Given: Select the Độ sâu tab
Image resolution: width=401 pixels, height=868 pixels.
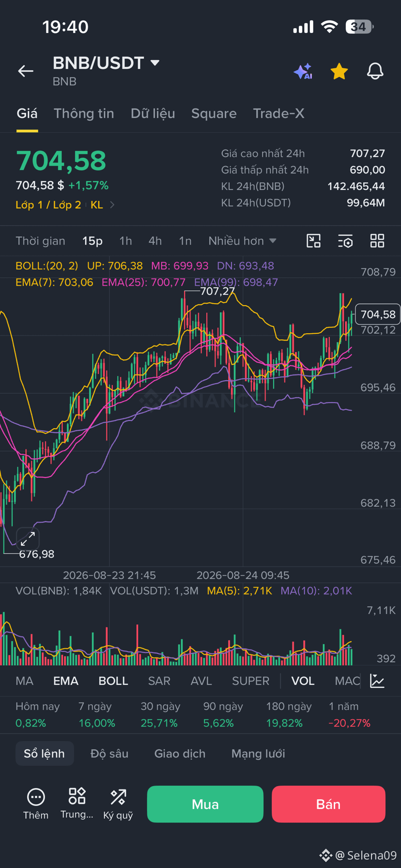Looking at the screenshot, I should pos(109,753).
